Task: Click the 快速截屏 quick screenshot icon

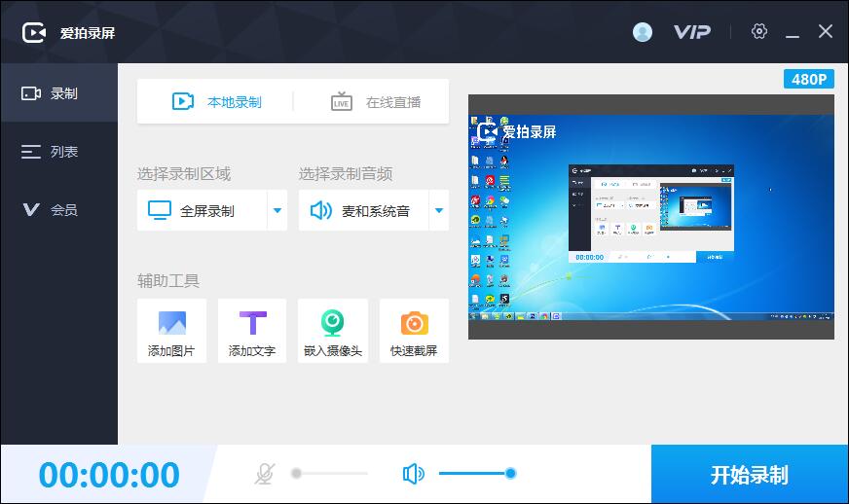Action: pyautogui.click(x=414, y=324)
